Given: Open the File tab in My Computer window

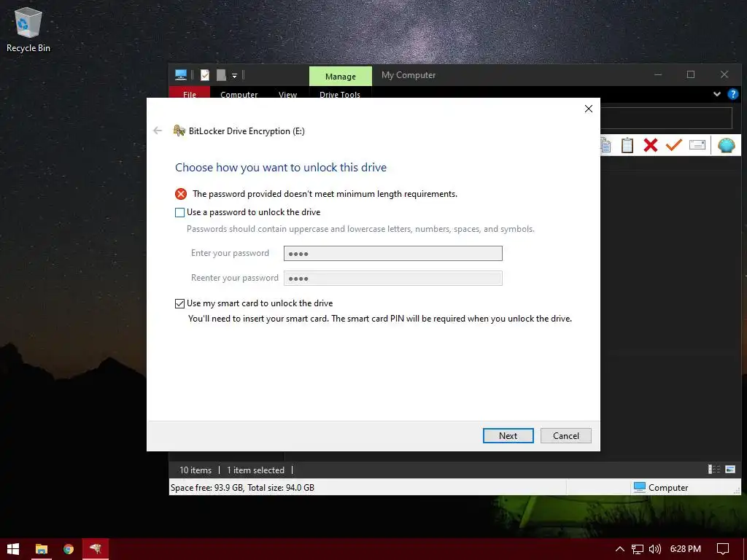Looking at the screenshot, I should (x=189, y=93).
